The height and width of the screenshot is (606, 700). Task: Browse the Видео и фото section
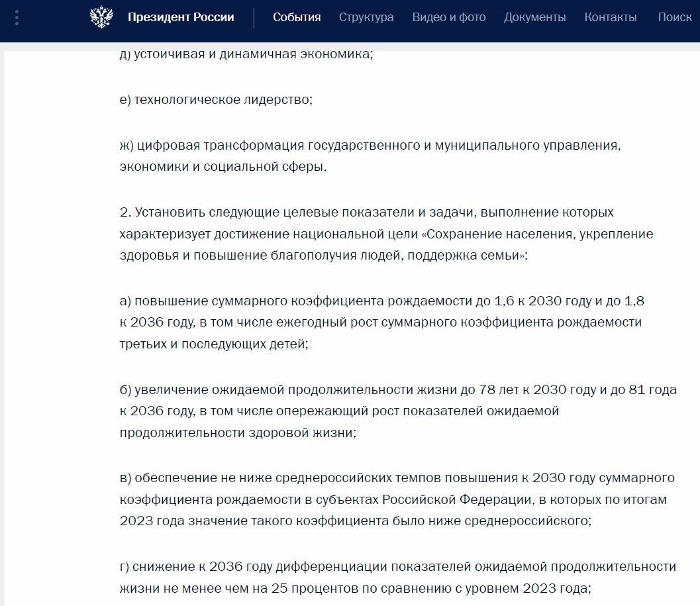tap(449, 18)
